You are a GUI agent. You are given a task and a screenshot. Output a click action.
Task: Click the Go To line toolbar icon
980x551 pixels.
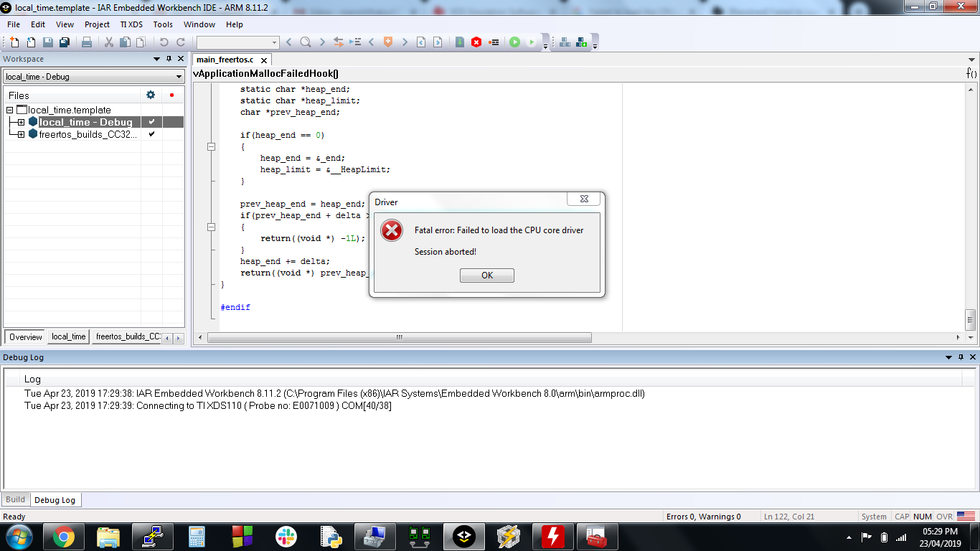(355, 42)
